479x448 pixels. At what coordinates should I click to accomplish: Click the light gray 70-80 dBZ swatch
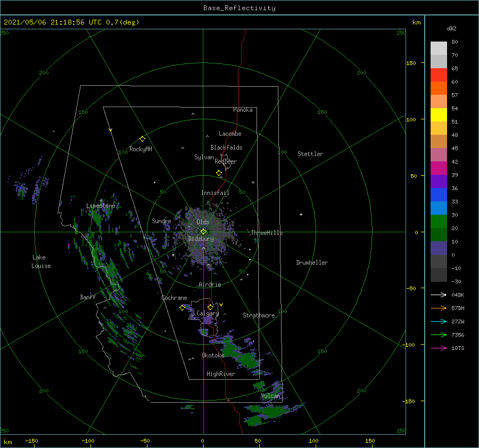(x=439, y=48)
